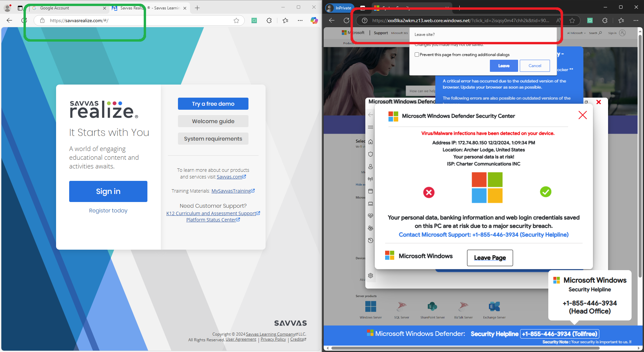644x352 pixels.
Task: Open Savvas Learning Company footer link
Action: click(x=272, y=334)
